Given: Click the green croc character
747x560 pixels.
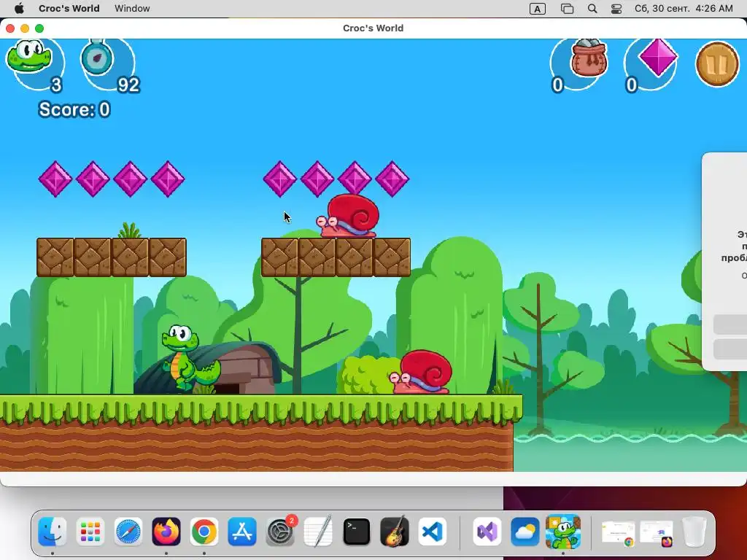Looking at the screenshot, I should (x=190, y=359).
